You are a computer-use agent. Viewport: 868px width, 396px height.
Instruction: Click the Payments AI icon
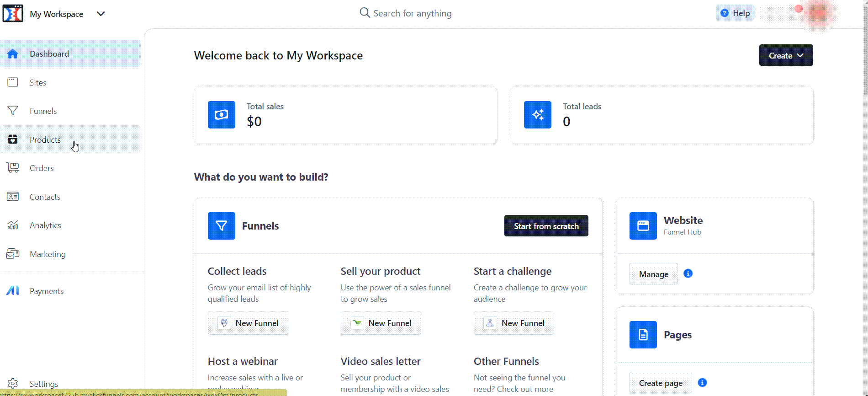coord(13,291)
